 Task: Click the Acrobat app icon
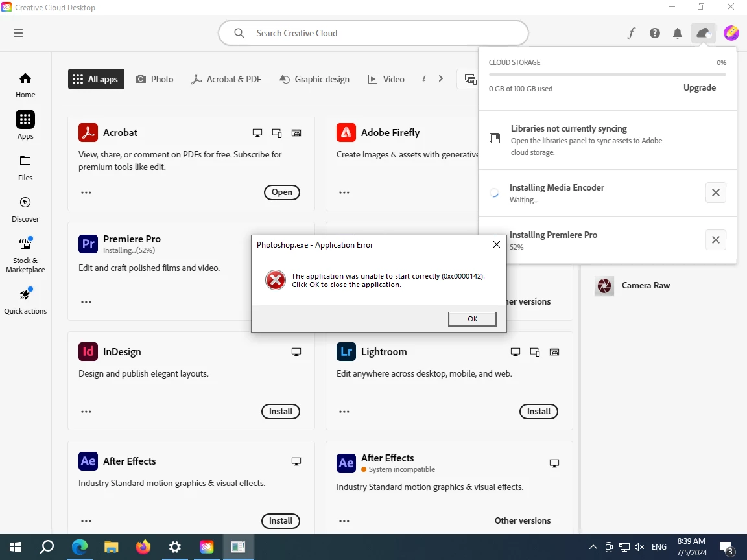coord(88,132)
